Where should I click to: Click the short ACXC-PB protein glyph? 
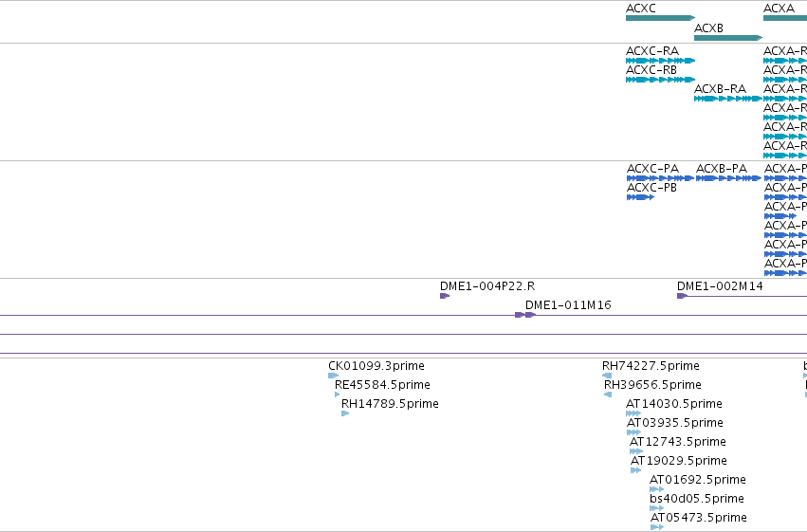pos(640,197)
